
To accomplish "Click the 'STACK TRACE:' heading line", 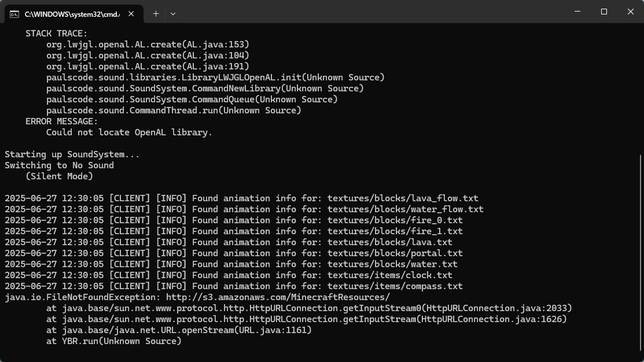I will pos(56,34).
